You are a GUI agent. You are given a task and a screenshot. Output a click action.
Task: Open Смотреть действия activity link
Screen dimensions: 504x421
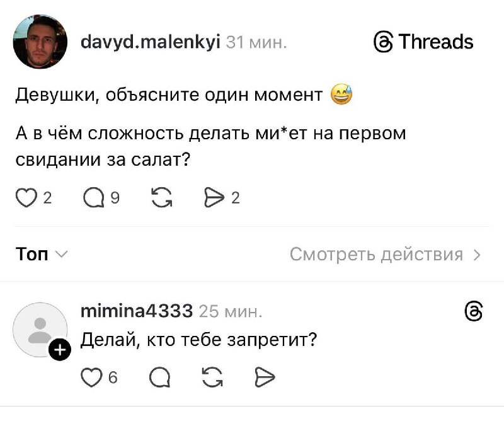[377, 255]
